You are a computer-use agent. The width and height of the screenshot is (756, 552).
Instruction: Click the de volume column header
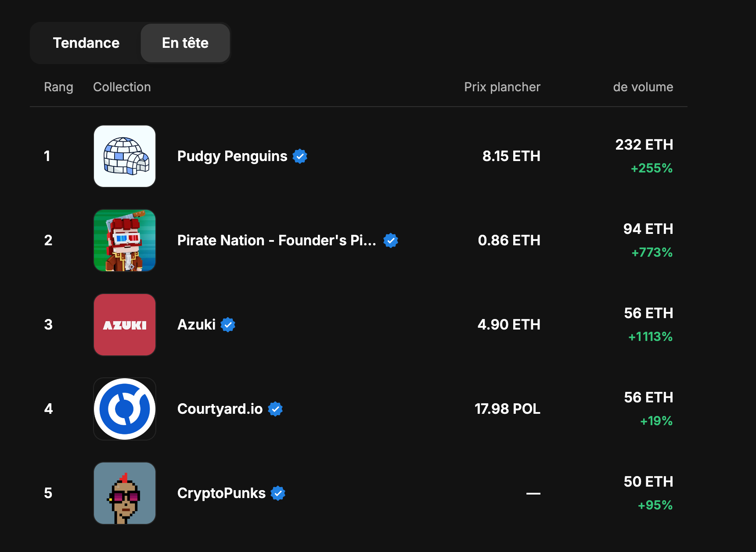(x=643, y=87)
